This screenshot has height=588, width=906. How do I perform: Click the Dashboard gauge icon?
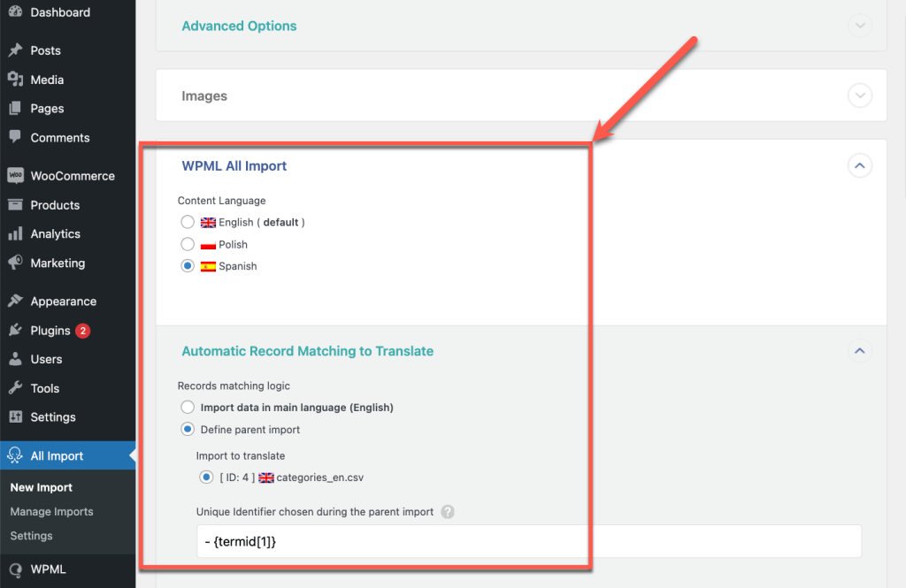[16, 11]
